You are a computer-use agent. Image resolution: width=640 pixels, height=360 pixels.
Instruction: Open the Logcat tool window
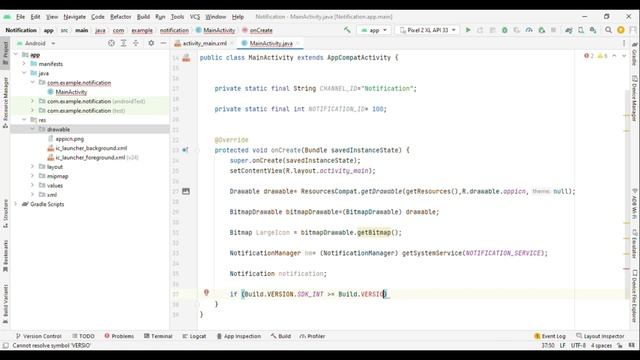tap(194, 336)
